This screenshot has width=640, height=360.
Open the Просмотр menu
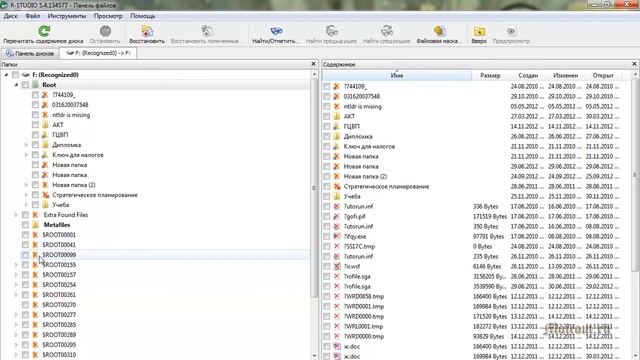[108, 16]
